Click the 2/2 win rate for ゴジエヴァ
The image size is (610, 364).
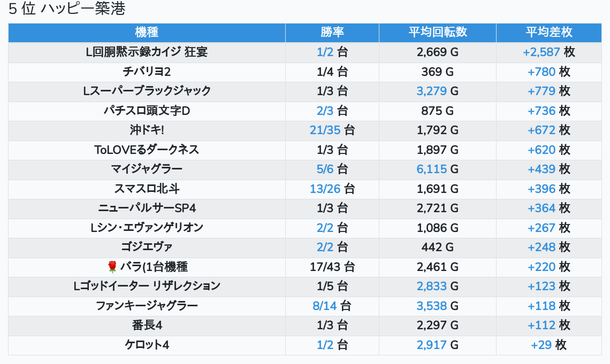click(325, 247)
